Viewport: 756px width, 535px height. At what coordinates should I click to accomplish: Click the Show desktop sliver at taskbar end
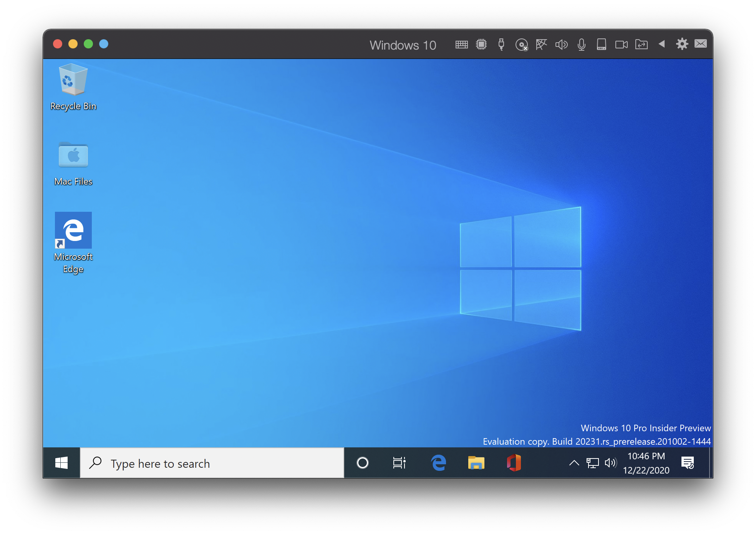711,463
